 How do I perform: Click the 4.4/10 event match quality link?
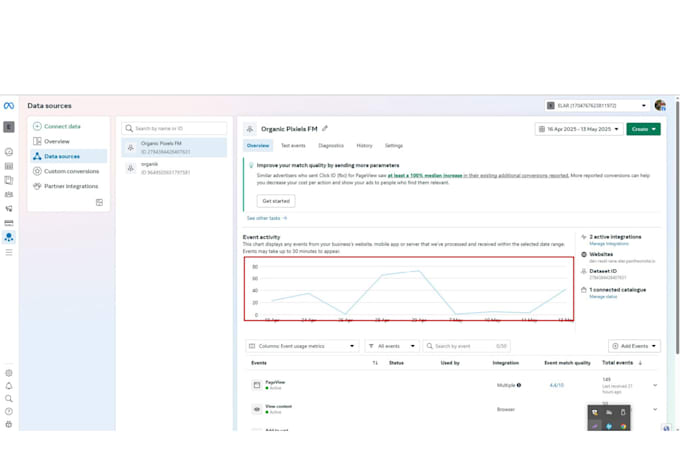(x=556, y=385)
